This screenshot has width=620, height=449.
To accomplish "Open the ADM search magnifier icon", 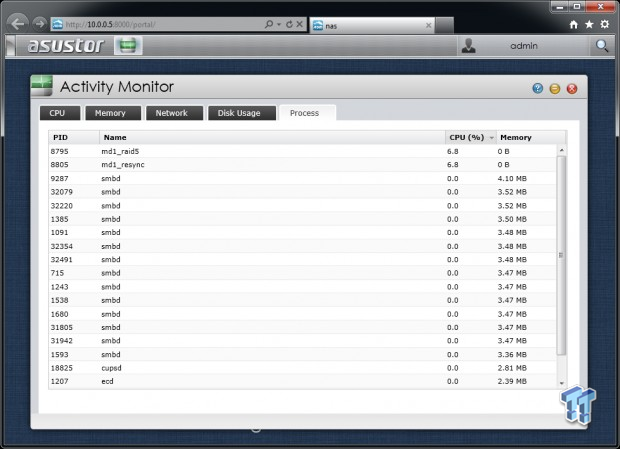I will tap(602, 46).
